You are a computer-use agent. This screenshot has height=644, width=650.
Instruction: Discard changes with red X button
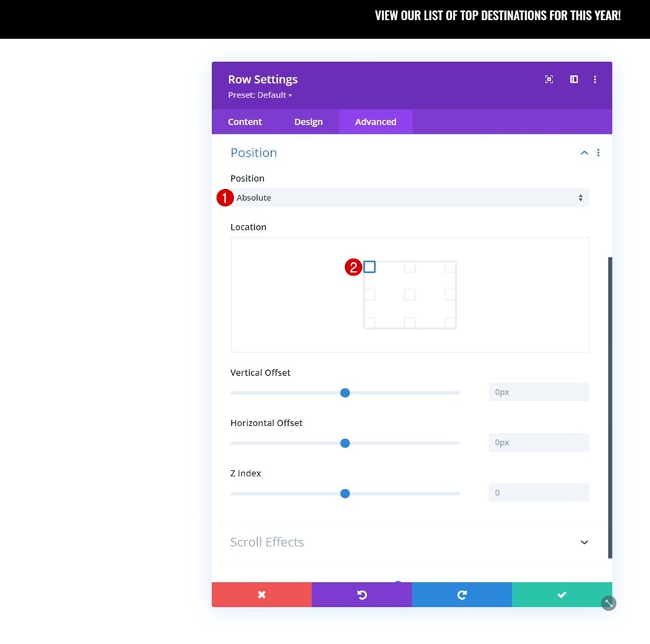click(261, 595)
